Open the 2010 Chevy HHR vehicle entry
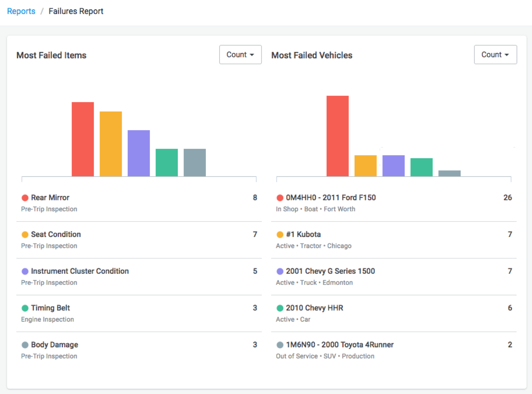 314,308
